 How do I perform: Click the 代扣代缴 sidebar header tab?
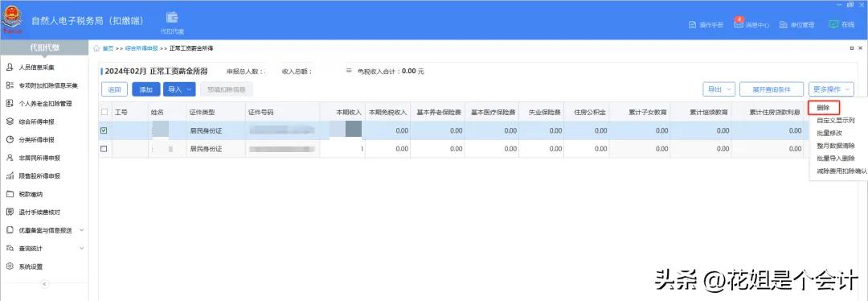point(44,48)
